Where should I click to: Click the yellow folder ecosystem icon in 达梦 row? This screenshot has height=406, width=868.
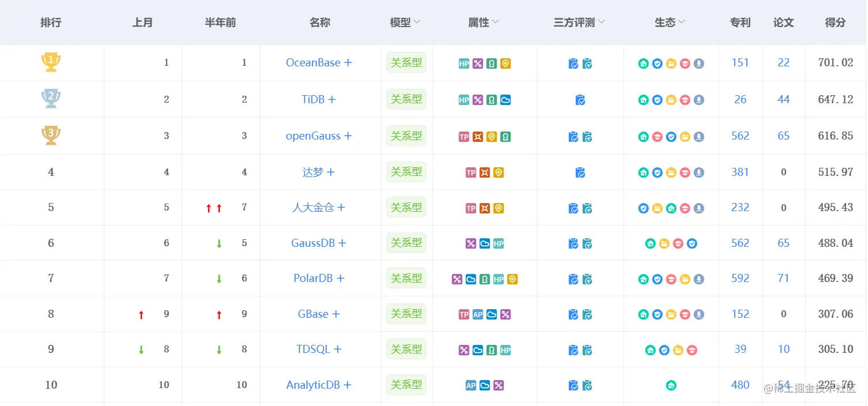[x=671, y=172]
